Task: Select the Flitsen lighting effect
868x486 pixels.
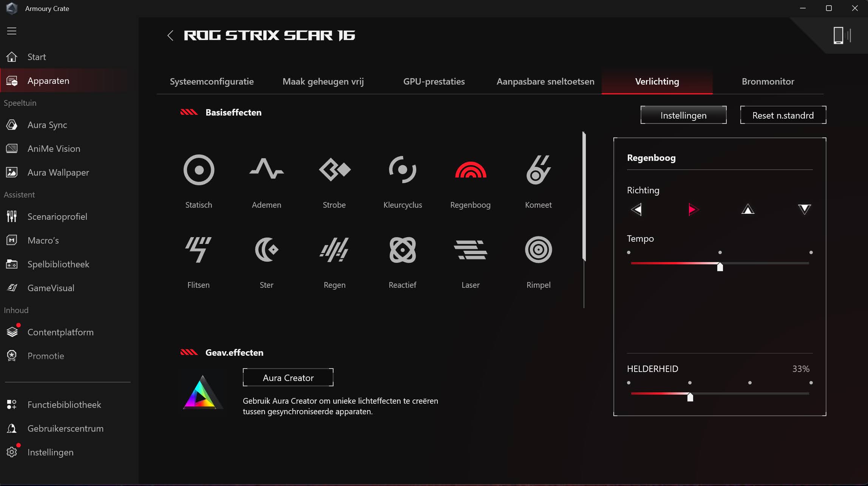Action: pos(199,250)
